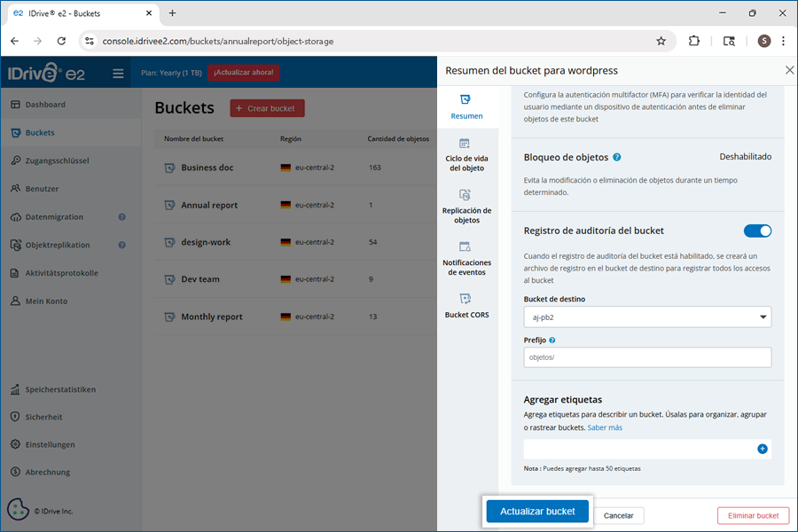Click the Cancelar button
The image size is (798, 532).
click(618, 516)
